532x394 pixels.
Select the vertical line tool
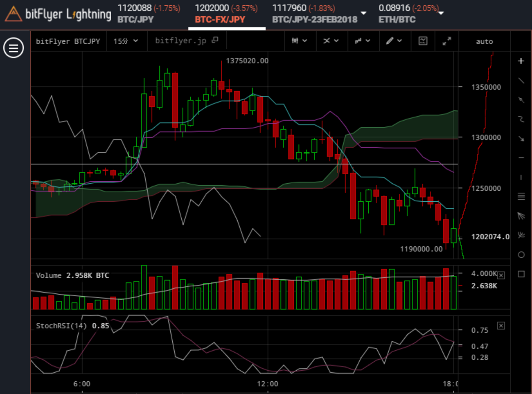(x=521, y=177)
